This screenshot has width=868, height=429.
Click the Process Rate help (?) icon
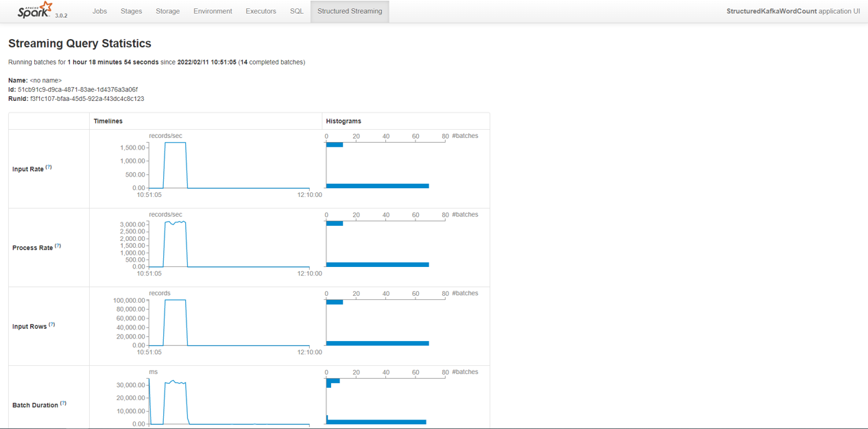click(58, 246)
